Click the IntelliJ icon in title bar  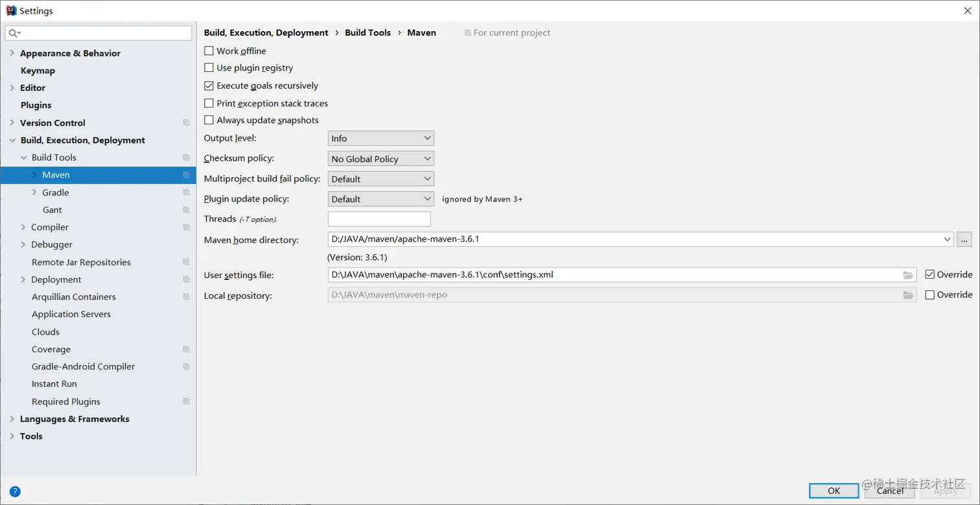11,10
